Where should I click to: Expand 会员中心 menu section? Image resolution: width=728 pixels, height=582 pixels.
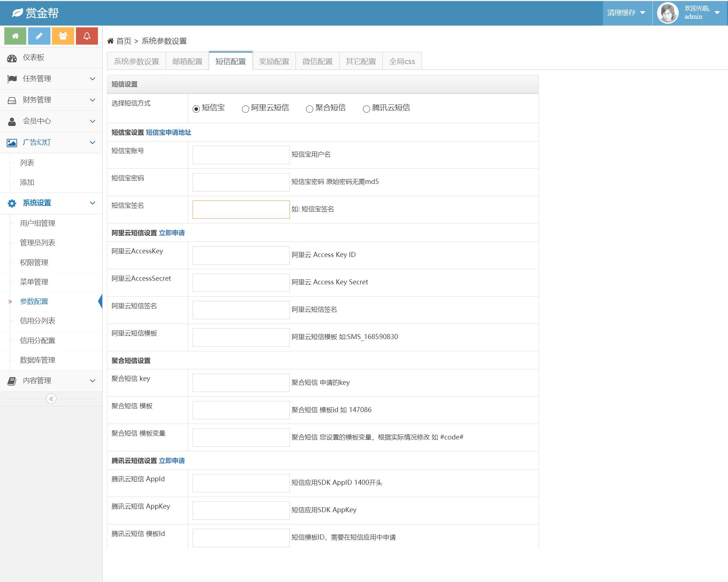[50, 121]
